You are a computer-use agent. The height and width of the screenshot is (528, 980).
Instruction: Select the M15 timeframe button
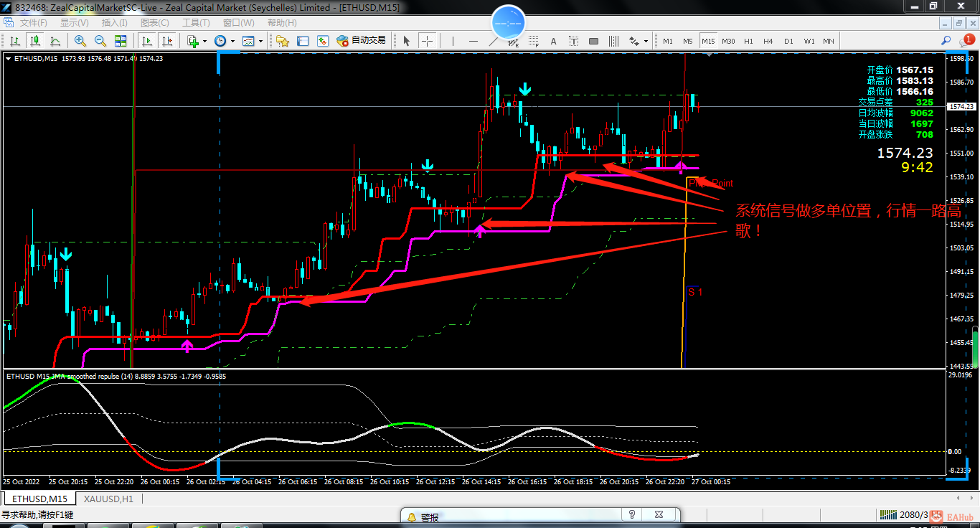[708, 41]
